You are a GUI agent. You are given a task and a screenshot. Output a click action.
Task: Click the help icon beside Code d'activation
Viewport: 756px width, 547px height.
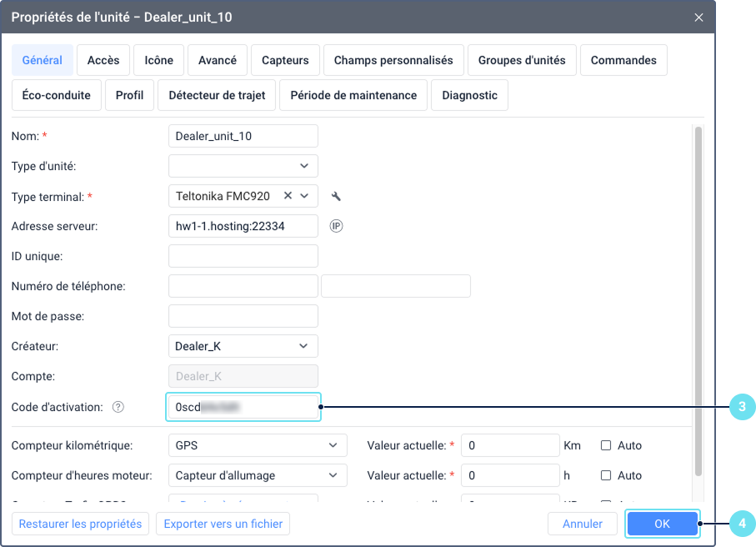click(x=118, y=407)
